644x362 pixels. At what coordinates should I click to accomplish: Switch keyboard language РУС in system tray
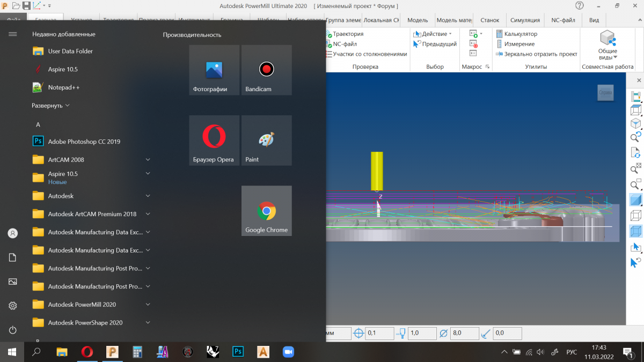572,352
